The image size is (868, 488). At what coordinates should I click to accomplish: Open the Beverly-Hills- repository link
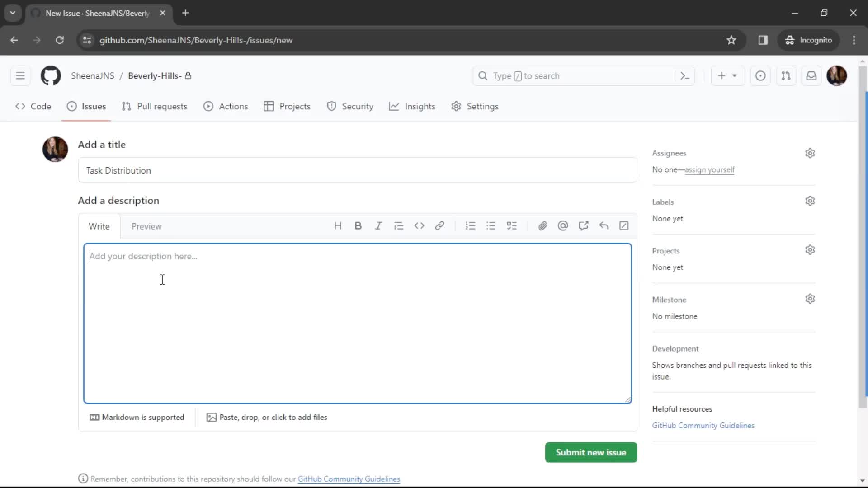155,76
